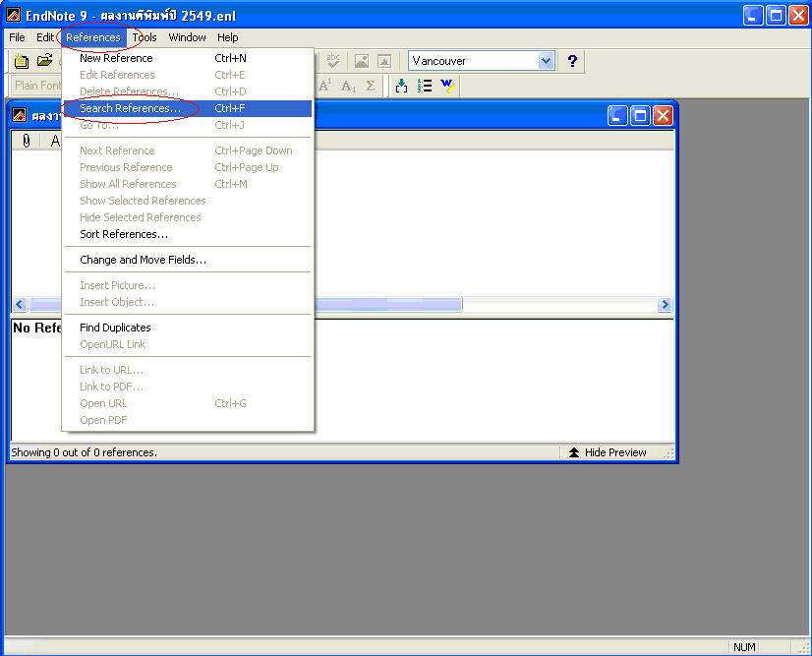Maximize the inner library window
Image resolution: width=812 pixels, height=656 pixels.
[x=640, y=115]
